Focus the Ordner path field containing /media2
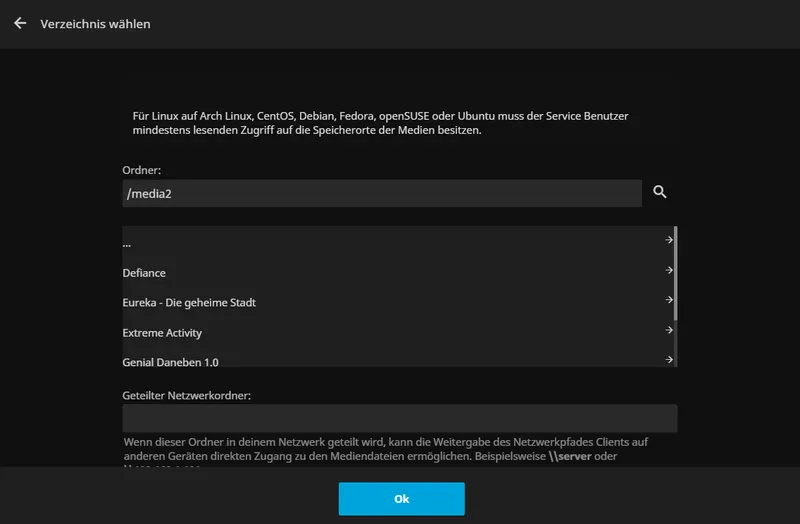 click(x=380, y=193)
